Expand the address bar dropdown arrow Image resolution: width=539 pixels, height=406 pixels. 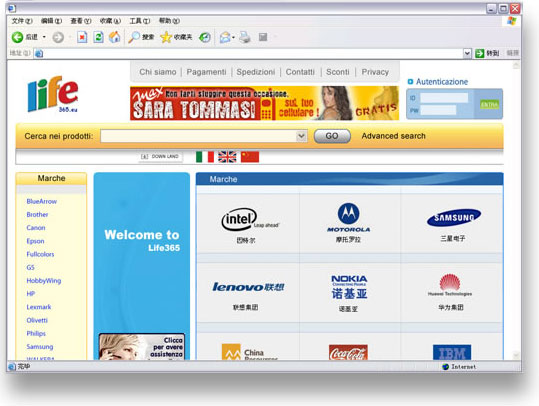tap(467, 53)
